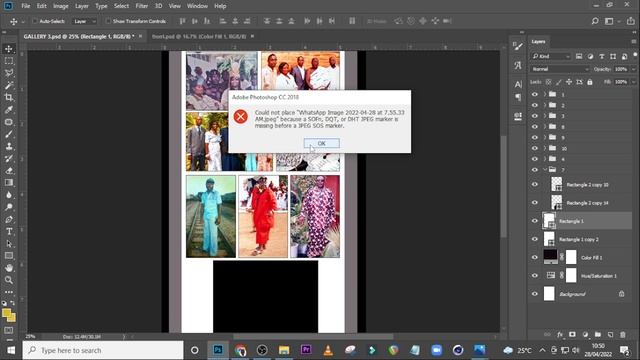Image resolution: width=640 pixels, height=360 pixels.
Task: Open Windows Start menu
Action: [x=11, y=350]
